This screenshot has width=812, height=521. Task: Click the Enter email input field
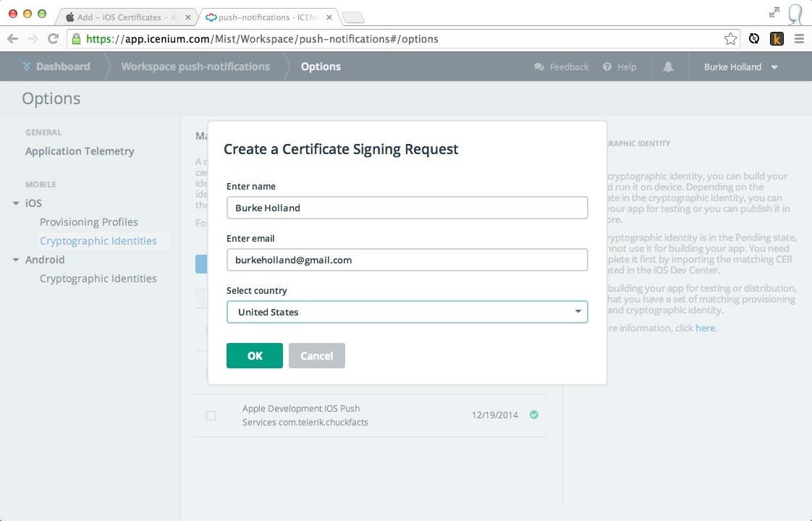click(x=407, y=260)
